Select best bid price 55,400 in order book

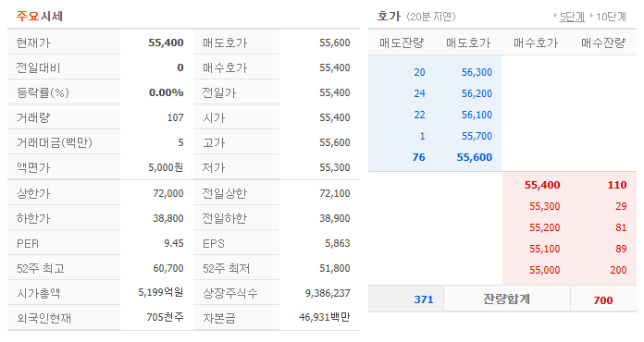coord(542,185)
